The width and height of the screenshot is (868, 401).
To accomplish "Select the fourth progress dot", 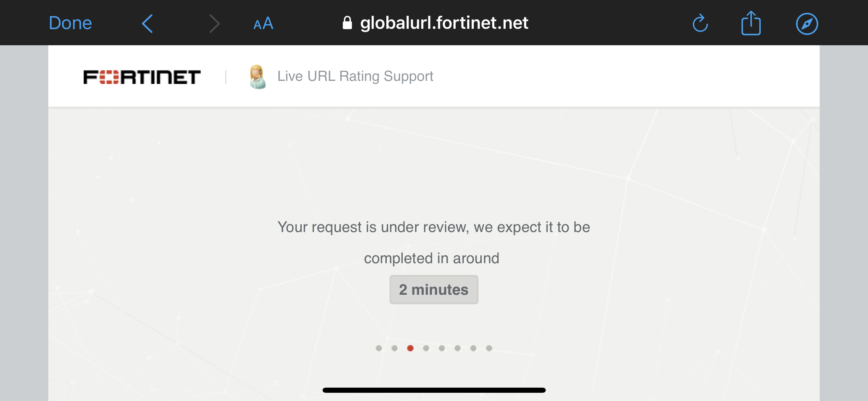I will pyautogui.click(x=426, y=348).
